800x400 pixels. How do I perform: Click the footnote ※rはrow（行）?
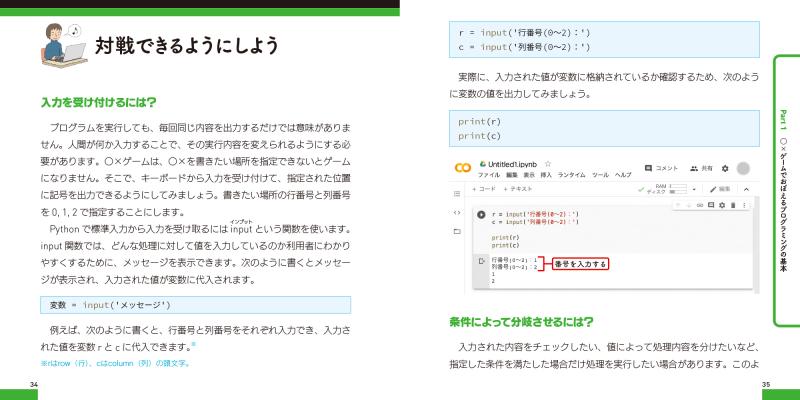point(115,363)
